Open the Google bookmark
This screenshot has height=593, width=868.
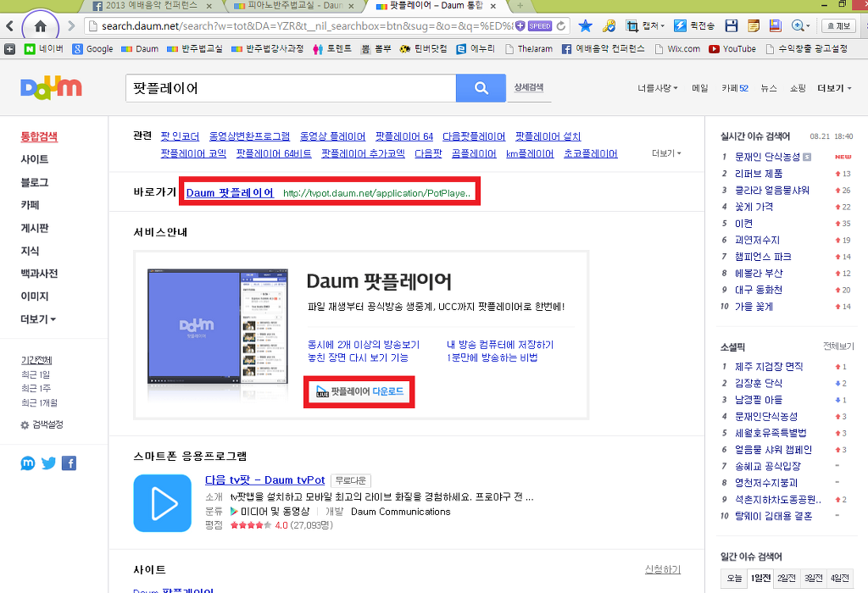point(92,48)
